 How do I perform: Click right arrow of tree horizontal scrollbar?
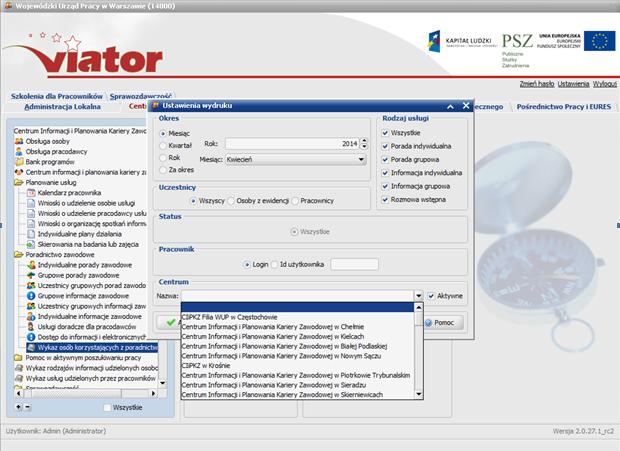154,393
